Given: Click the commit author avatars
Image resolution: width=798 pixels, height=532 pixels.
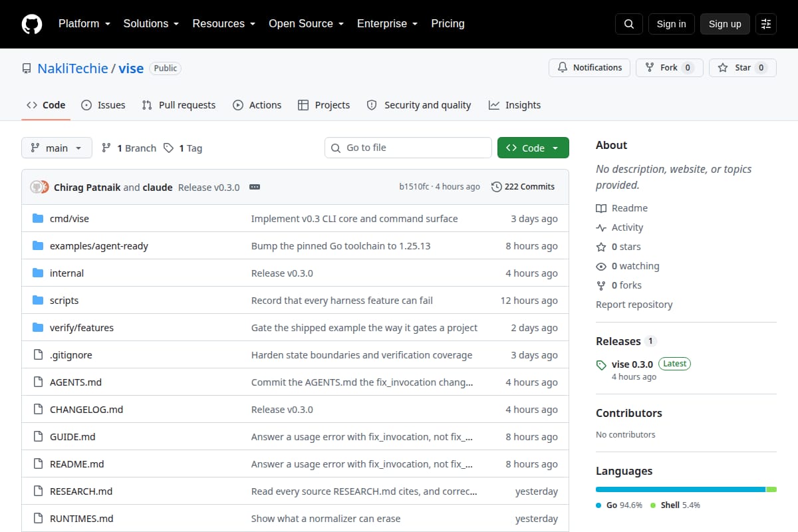Looking at the screenshot, I should tap(40, 187).
